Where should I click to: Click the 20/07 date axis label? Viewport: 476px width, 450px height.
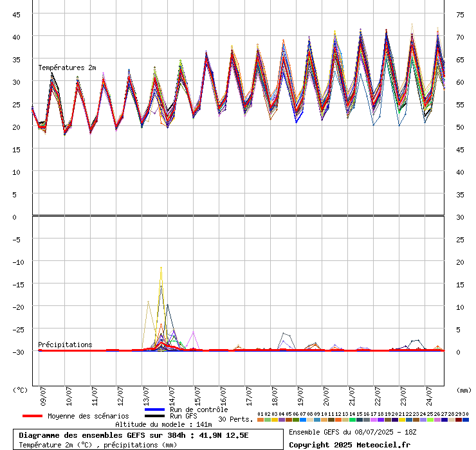(326, 396)
